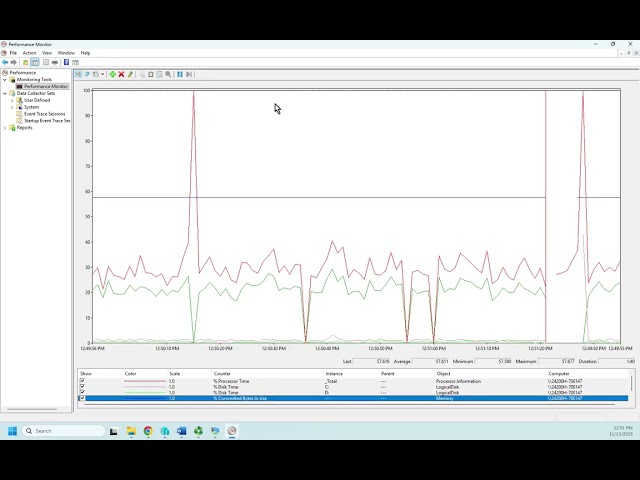Click the Update Data step icon
The image size is (640, 480).
(189, 74)
